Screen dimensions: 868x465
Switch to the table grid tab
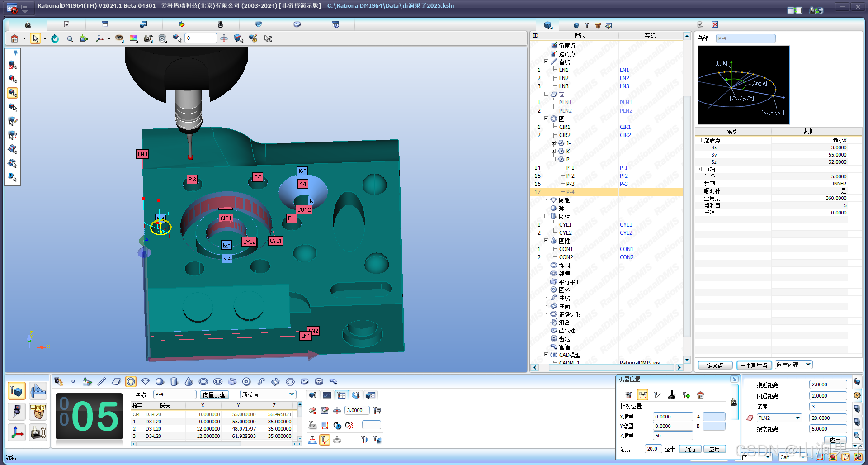105,24
